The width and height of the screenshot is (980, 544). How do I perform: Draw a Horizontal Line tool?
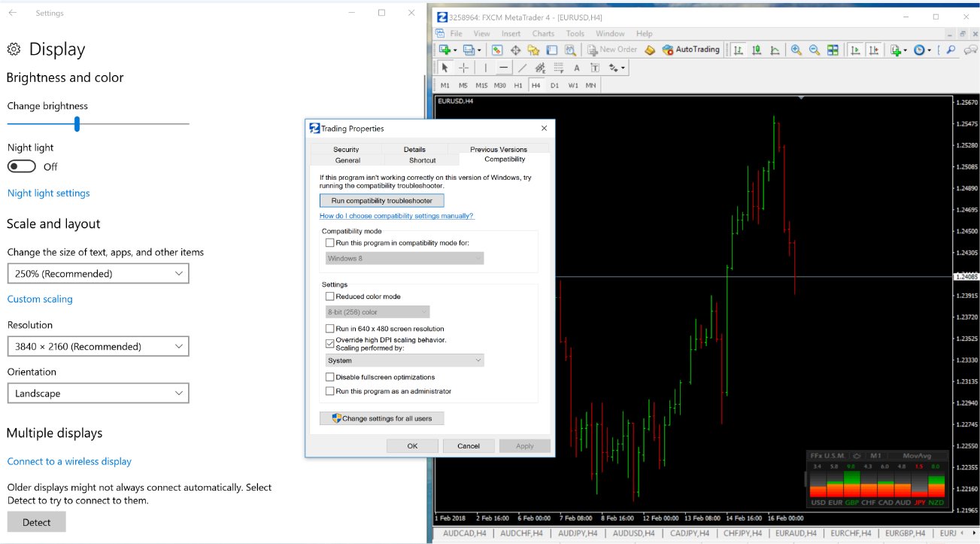504,68
